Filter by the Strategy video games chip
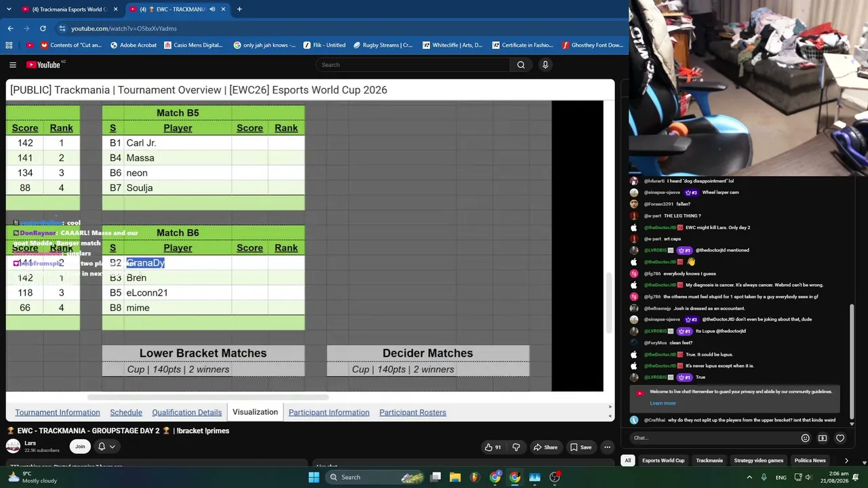 tap(758, 461)
